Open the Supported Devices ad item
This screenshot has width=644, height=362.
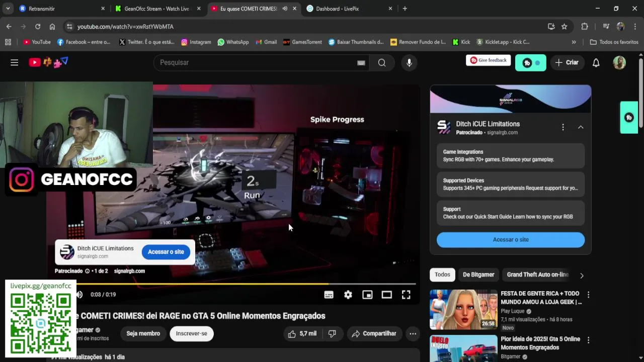(x=511, y=184)
